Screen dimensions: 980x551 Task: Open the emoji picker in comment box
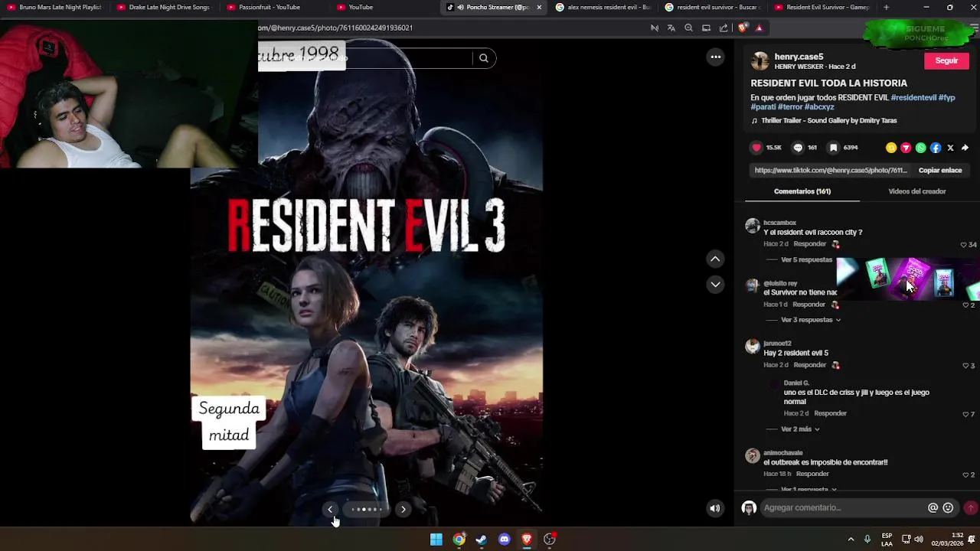tap(948, 508)
